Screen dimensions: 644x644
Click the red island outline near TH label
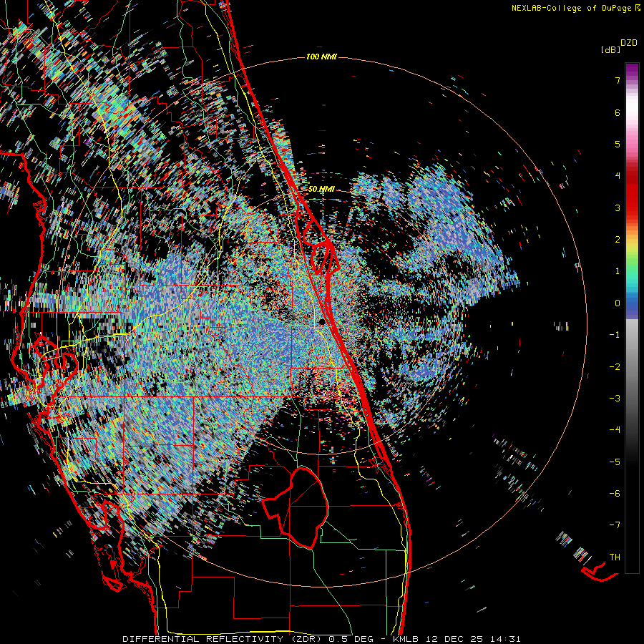pos(600,572)
